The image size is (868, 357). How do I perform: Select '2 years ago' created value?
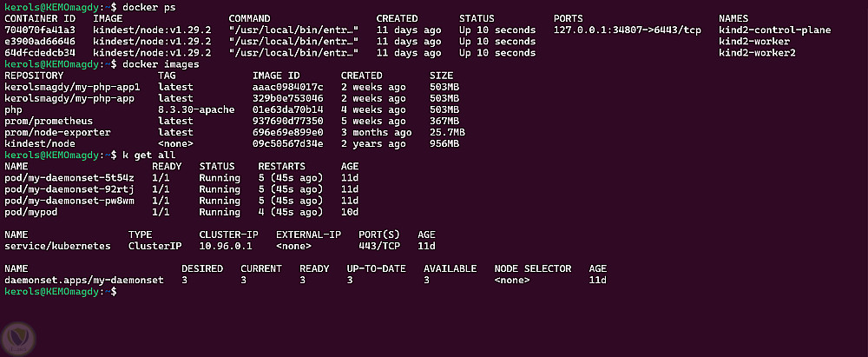coord(373,143)
